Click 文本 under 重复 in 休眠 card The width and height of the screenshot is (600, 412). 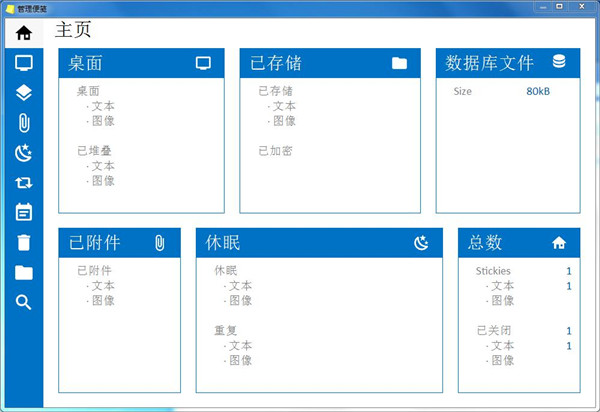(240, 345)
